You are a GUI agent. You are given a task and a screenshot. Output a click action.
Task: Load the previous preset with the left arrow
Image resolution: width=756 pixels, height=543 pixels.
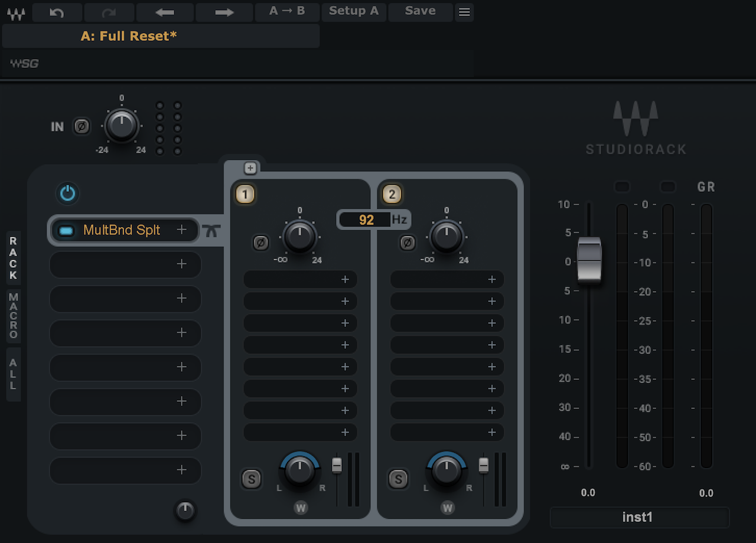(165, 12)
